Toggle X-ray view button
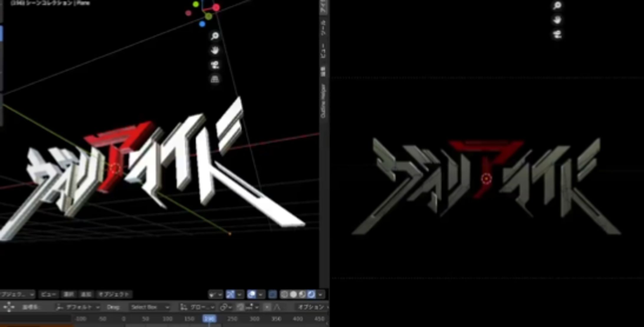The image size is (644, 327). tap(272, 294)
